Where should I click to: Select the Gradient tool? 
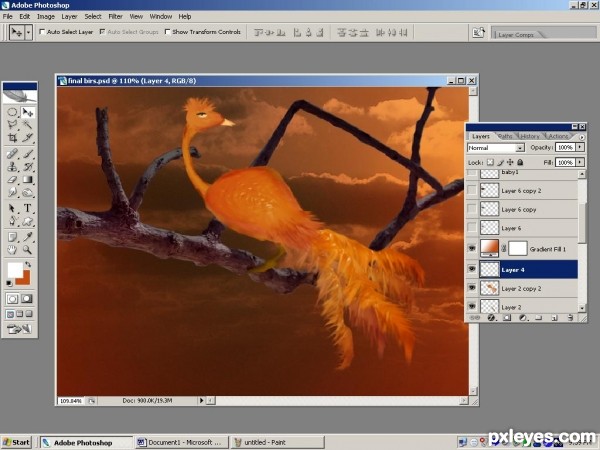point(28,179)
